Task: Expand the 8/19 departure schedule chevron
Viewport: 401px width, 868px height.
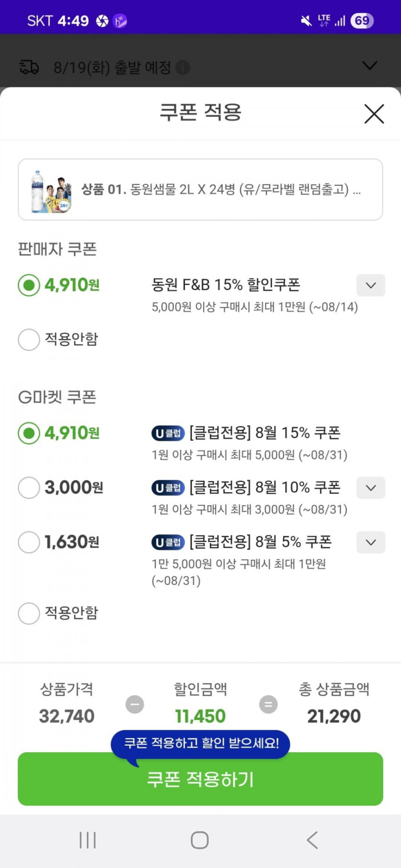Action: [x=369, y=66]
